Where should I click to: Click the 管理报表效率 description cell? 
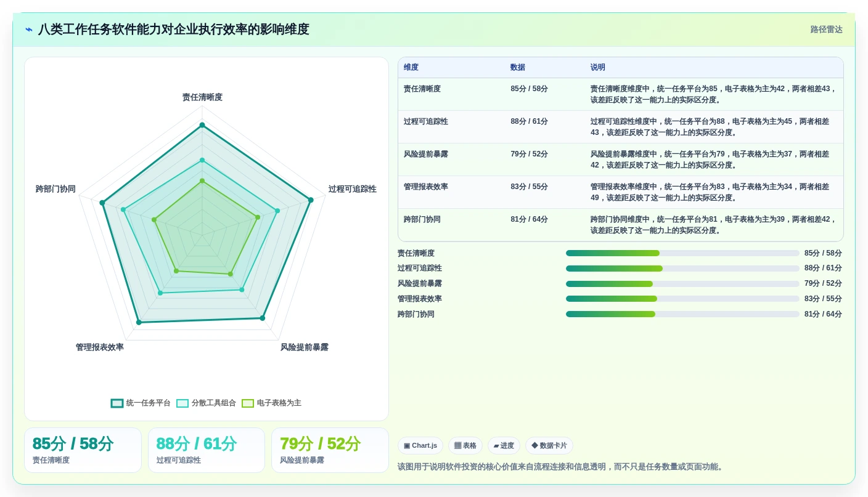[x=713, y=192]
